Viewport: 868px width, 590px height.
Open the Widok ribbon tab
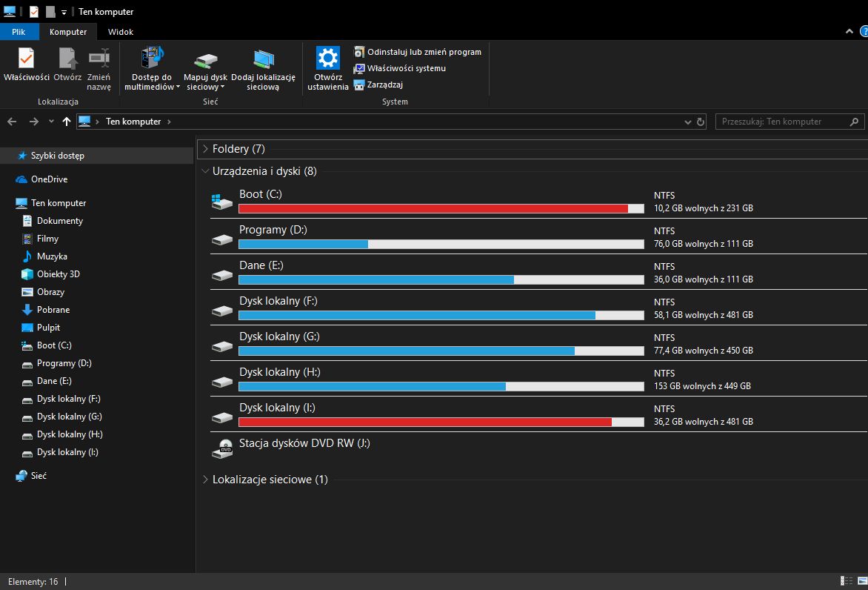pos(121,32)
